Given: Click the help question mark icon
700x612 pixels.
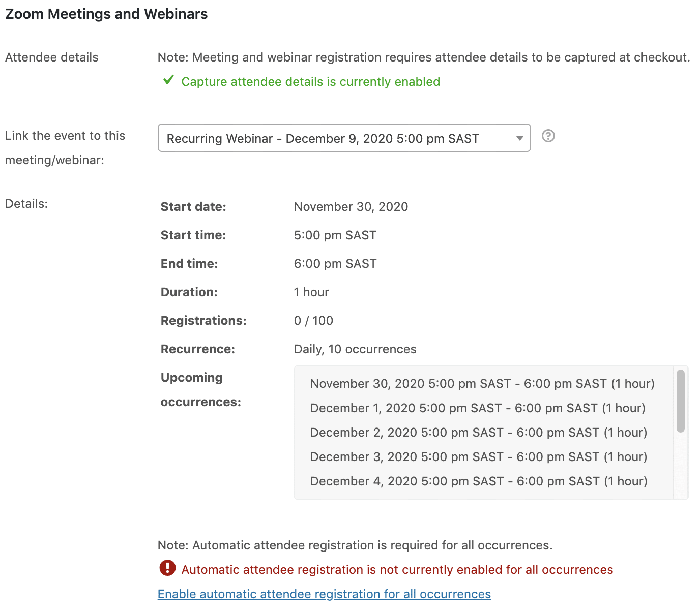Looking at the screenshot, I should click(x=548, y=136).
